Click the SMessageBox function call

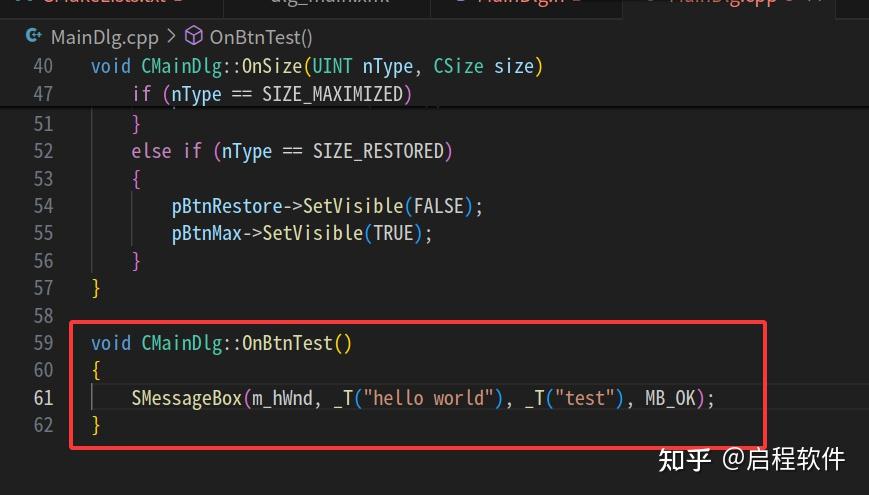[187, 398]
